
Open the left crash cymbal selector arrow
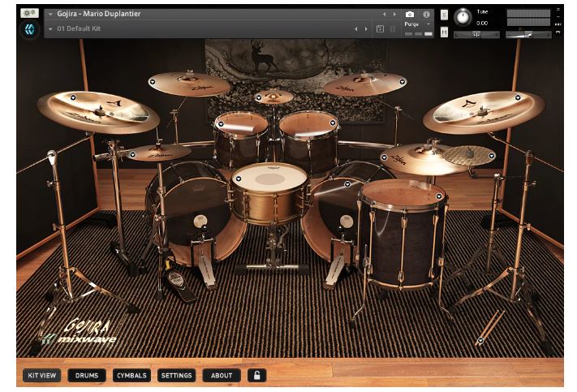153,82
